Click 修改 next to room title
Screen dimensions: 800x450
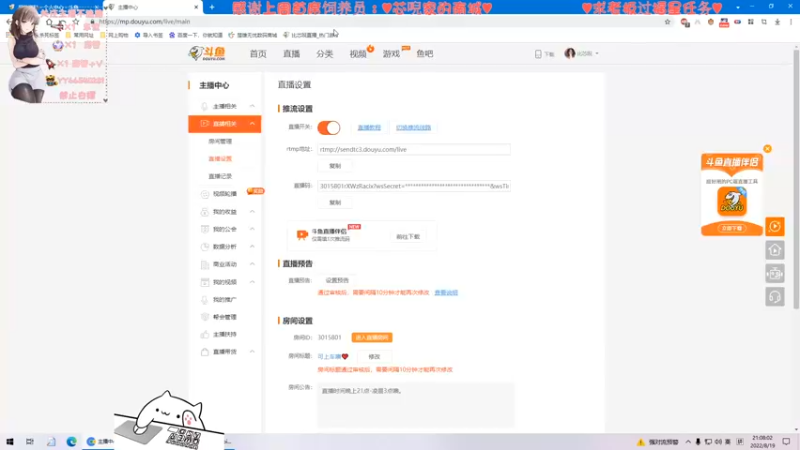pos(374,357)
